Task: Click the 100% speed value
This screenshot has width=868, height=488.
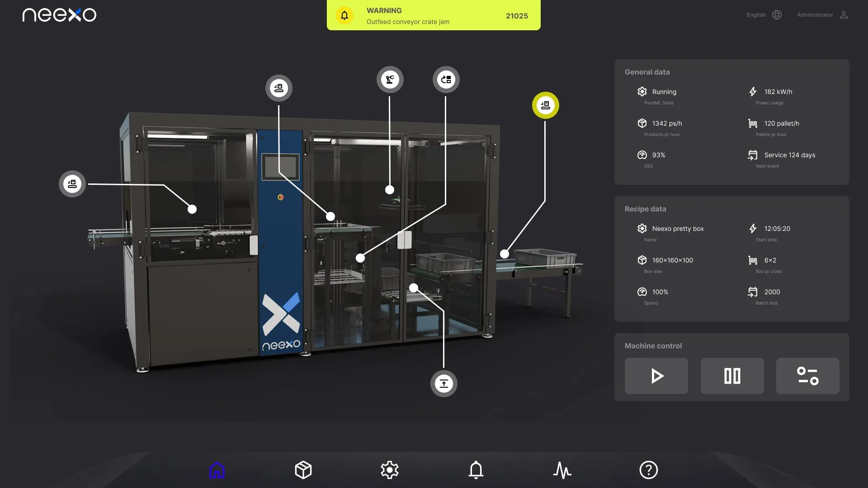Action: (660, 292)
